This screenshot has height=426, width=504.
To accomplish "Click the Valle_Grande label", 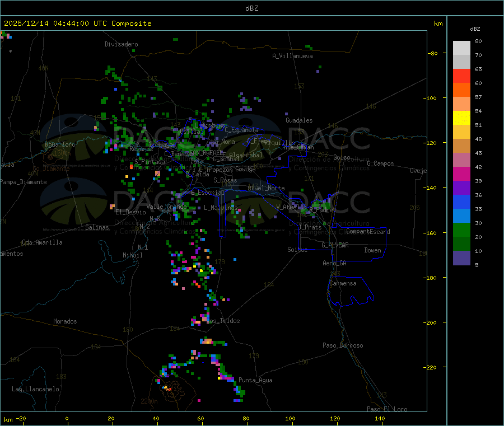I will (166, 207).
